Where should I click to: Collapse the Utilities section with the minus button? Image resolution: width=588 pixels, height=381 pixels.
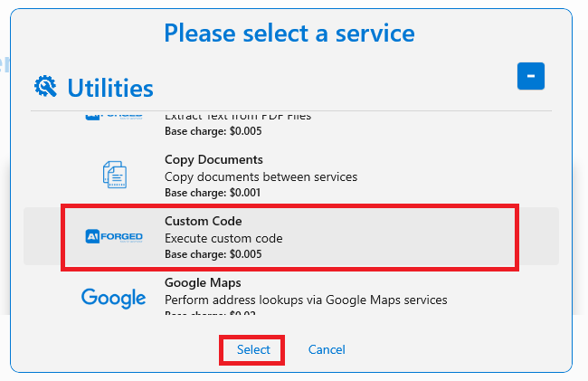click(x=531, y=76)
